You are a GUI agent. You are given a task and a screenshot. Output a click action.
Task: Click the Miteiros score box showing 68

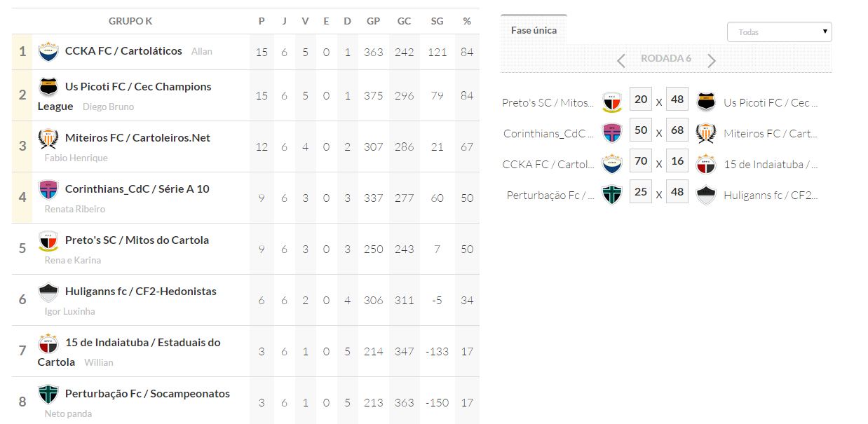click(x=677, y=130)
